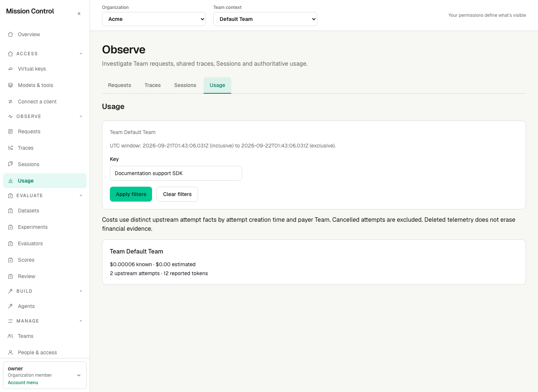Click the Sessions chat icon
The image size is (538, 392).
tap(10, 164)
